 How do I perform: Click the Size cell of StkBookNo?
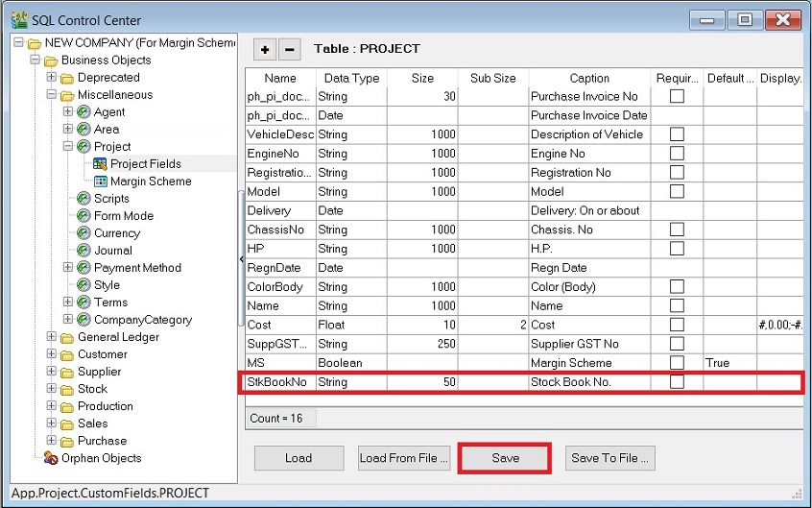422,383
